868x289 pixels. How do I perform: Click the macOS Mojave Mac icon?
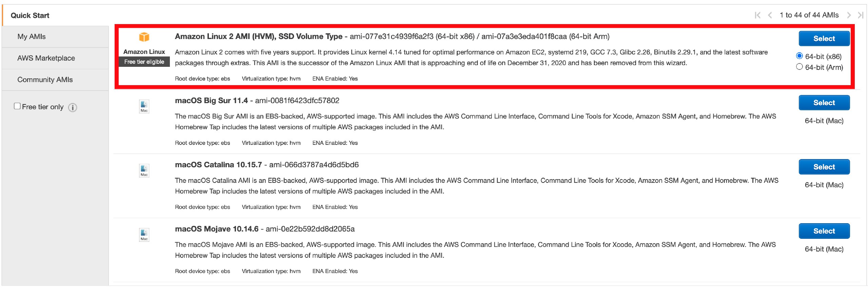144,234
